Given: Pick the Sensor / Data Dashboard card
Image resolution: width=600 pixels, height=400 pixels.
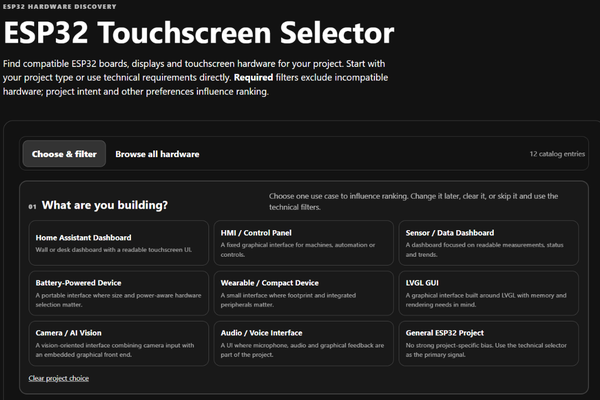Looking at the screenshot, I should coord(489,243).
